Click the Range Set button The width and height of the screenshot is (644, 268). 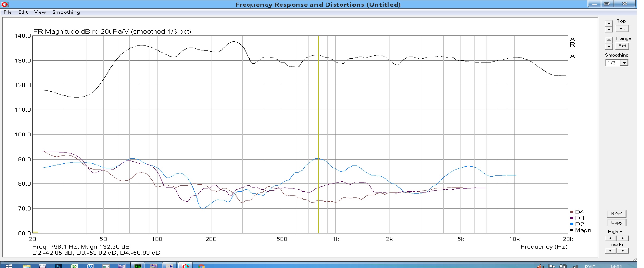click(622, 46)
